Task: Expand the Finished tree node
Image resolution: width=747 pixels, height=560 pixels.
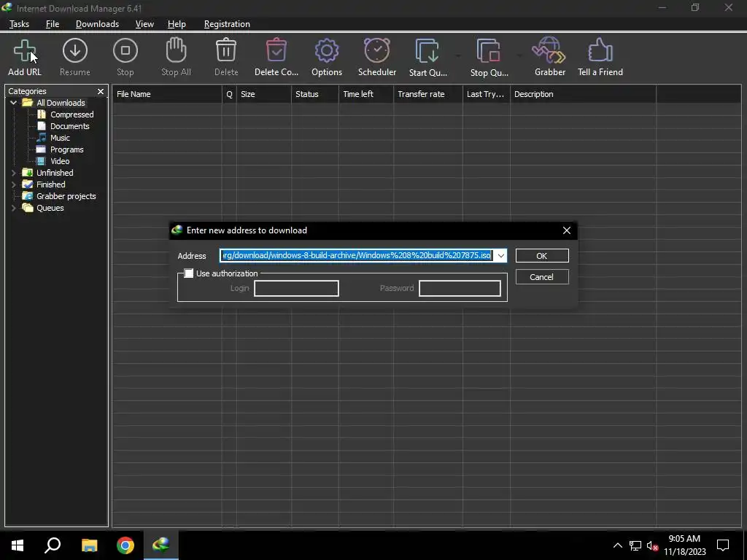Action: tap(13, 184)
